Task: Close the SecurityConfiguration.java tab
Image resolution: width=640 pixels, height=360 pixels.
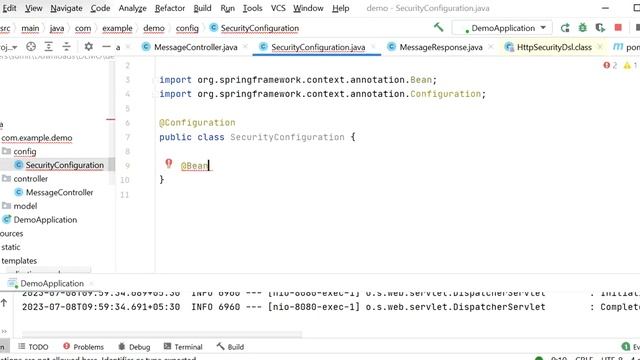Action: point(373,47)
